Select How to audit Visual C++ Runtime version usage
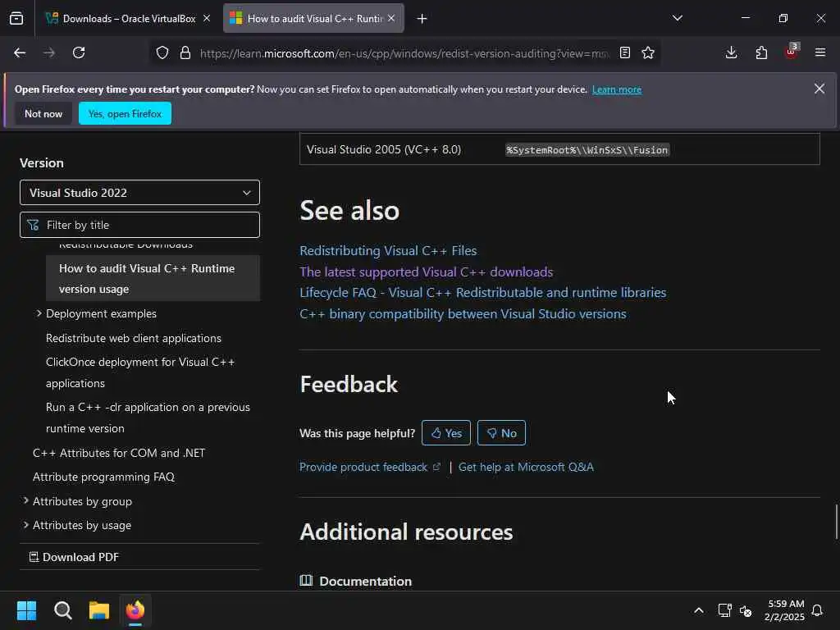This screenshot has width=840, height=630. [153, 279]
